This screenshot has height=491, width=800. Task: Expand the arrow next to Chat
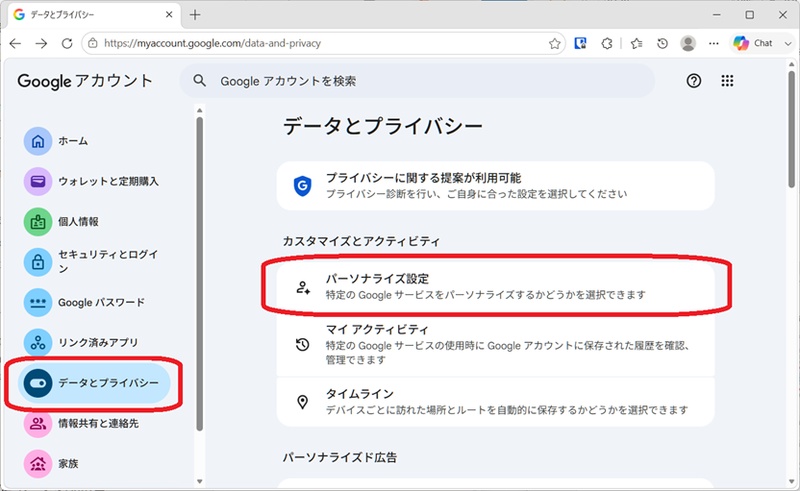[x=788, y=43]
